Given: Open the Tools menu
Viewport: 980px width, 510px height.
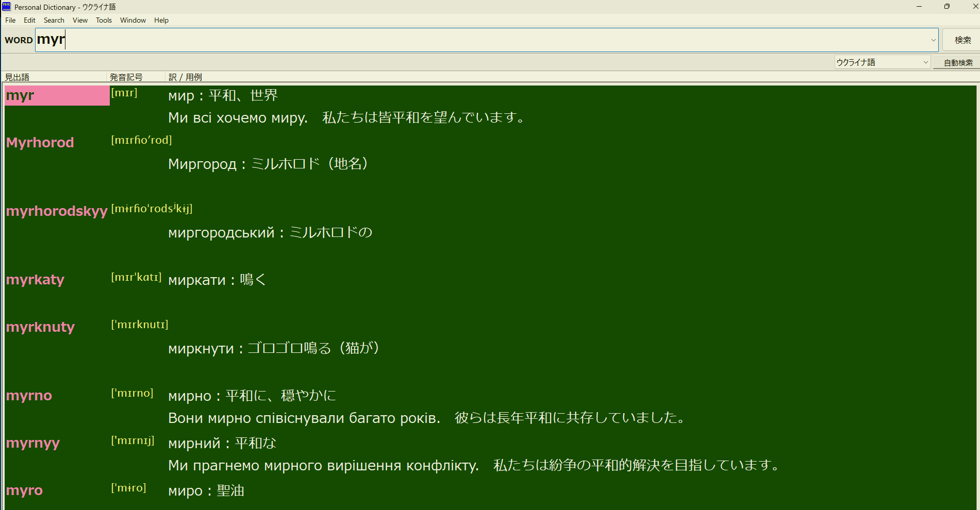Looking at the screenshot, I should (104, 20).
